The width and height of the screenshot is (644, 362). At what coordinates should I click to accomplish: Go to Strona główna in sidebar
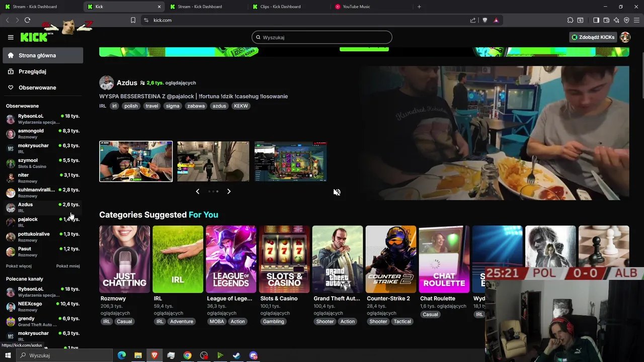click(43, 55)
